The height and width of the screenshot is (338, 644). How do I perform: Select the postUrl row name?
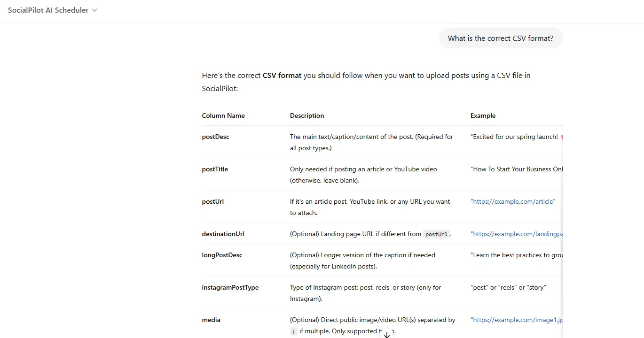[x=213, y=201]
